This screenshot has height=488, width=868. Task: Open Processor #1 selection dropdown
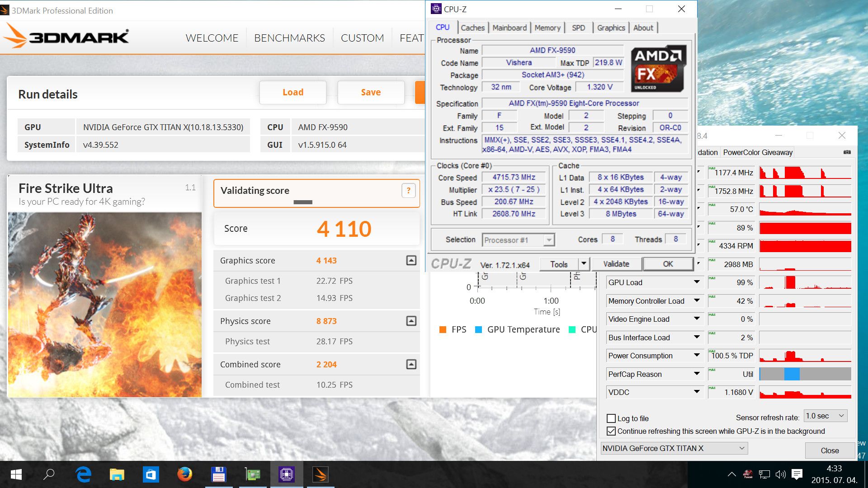(518, 240)
